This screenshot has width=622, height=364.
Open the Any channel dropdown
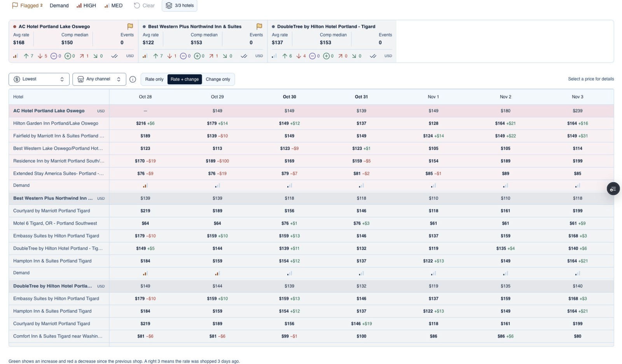tap(99, 79)
